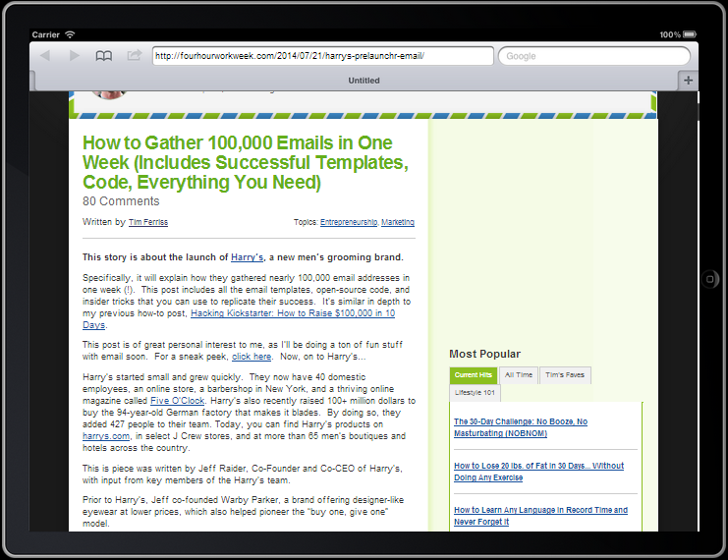Tap the browser back arrow
Image resolution: width=728 pixels, height=560 pixels.
(45, 56)
